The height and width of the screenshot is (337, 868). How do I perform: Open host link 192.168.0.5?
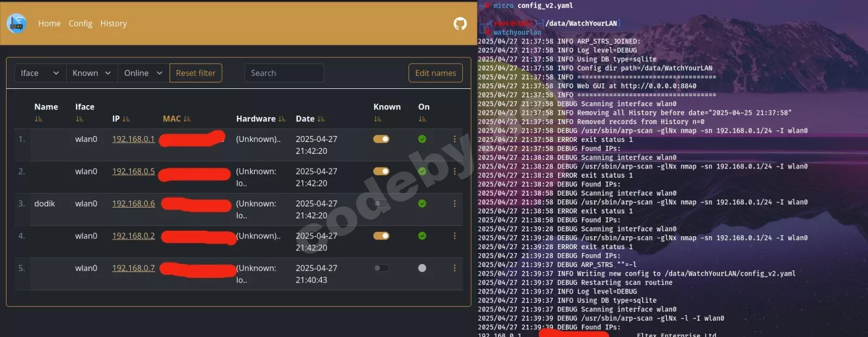(133, 171)
